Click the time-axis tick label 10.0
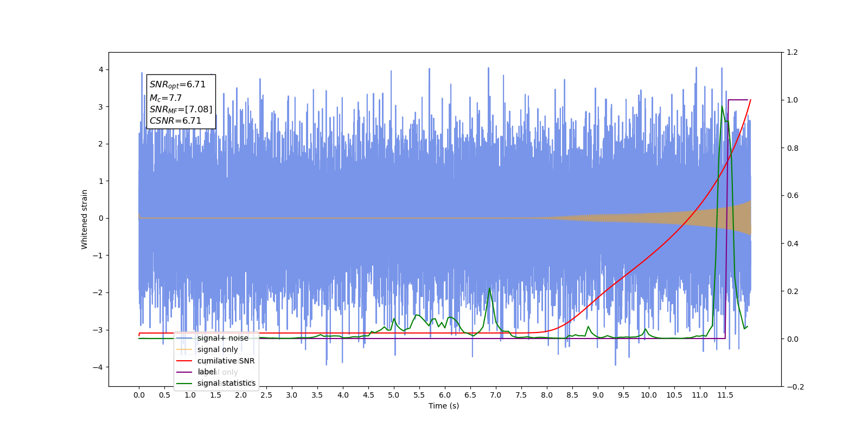This screenshot has height=434, width=868. (649, 395)
